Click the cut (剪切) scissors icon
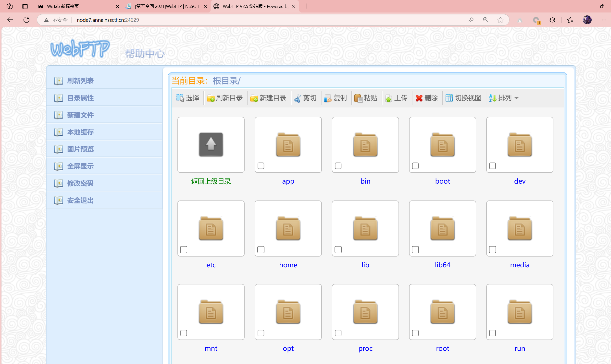Screen dimensions: 611x364 click(x=297, y=98)
